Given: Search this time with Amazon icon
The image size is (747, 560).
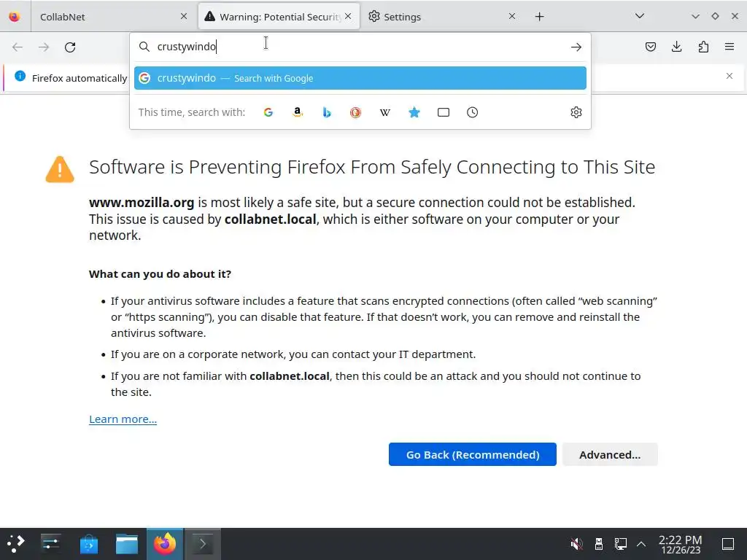Looking at the screenshot, I should [x=298, y=112].
